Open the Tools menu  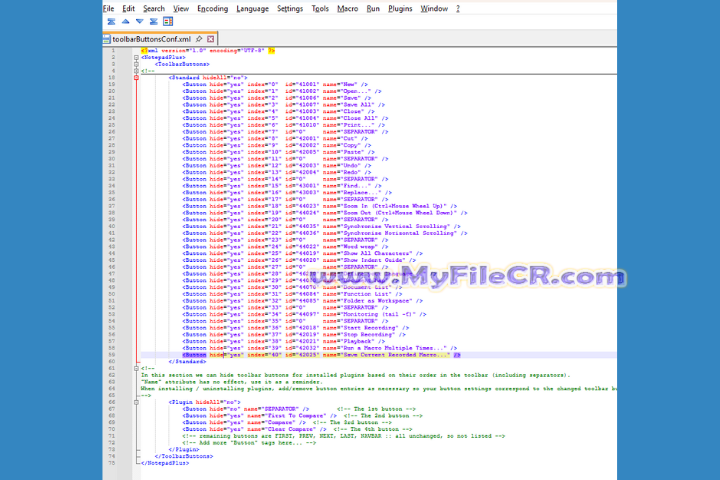click(320, 9)
